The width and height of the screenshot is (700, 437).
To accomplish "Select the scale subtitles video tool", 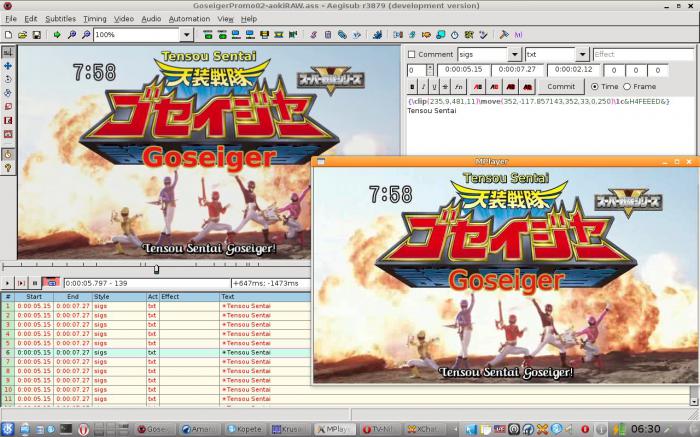I will coord(8,107).
